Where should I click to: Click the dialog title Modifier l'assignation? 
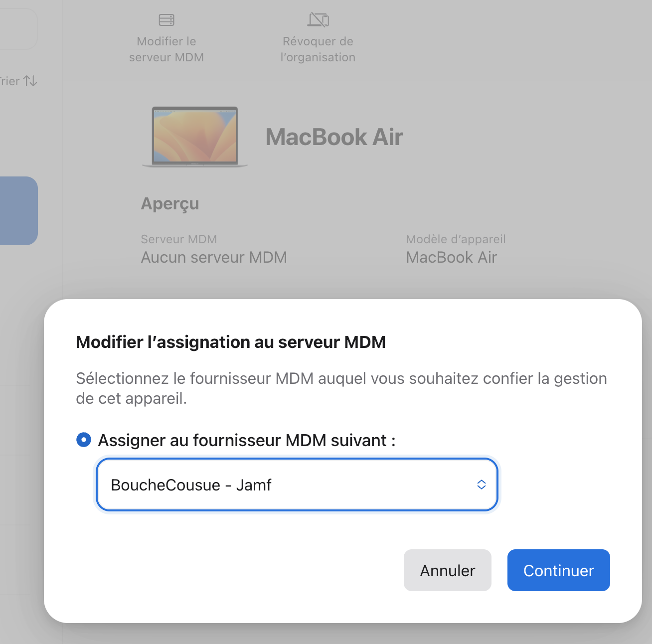click(231, 342)
